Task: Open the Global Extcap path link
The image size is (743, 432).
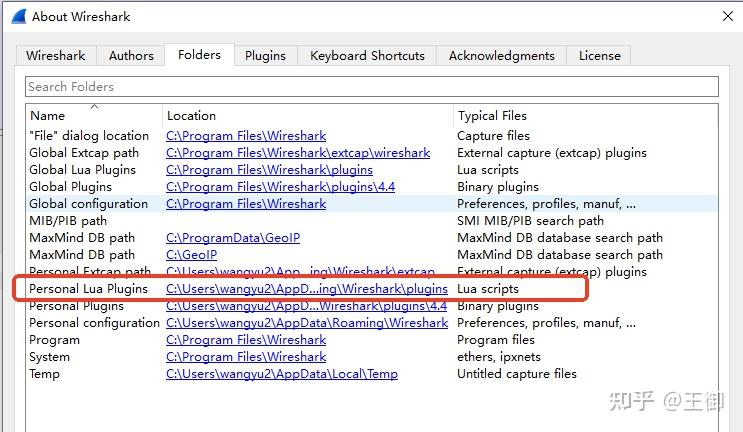Action: click(298, 153)
